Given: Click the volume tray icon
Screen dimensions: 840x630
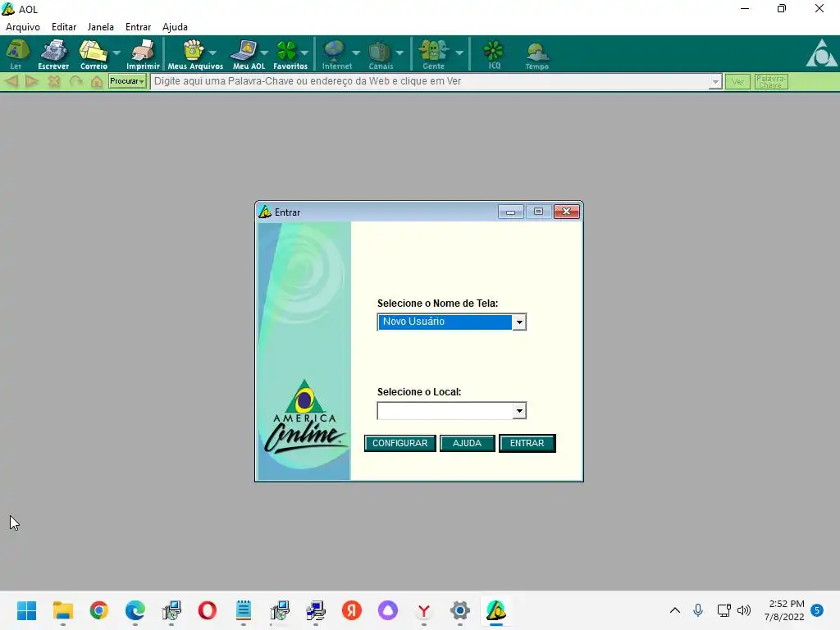Looking at the screenshot, I should point(743,610).
